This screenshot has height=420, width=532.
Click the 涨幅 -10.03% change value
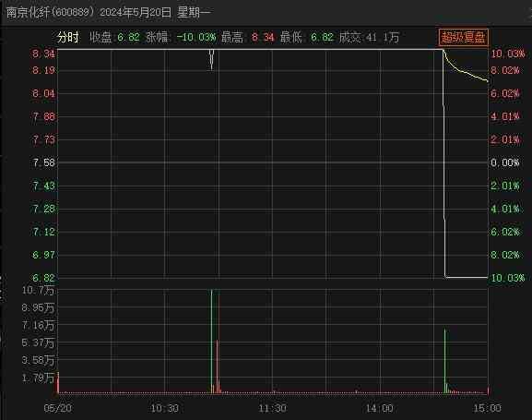(181, 37)
